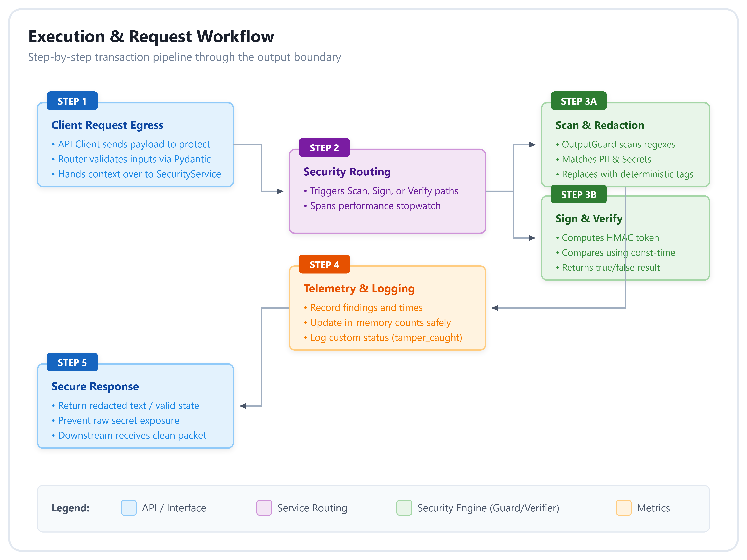Click the STEP 3B badge

pyautogui.click(x=578, y=194)
